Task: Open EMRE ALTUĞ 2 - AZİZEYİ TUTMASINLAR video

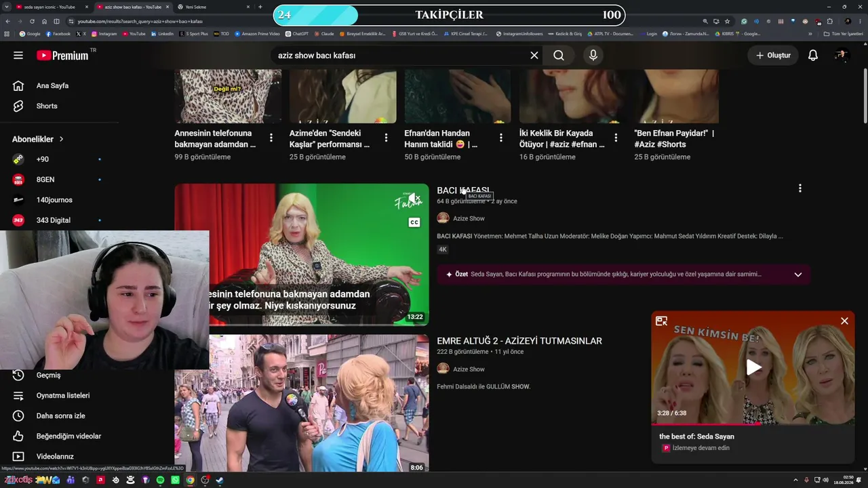Action: 519,341
